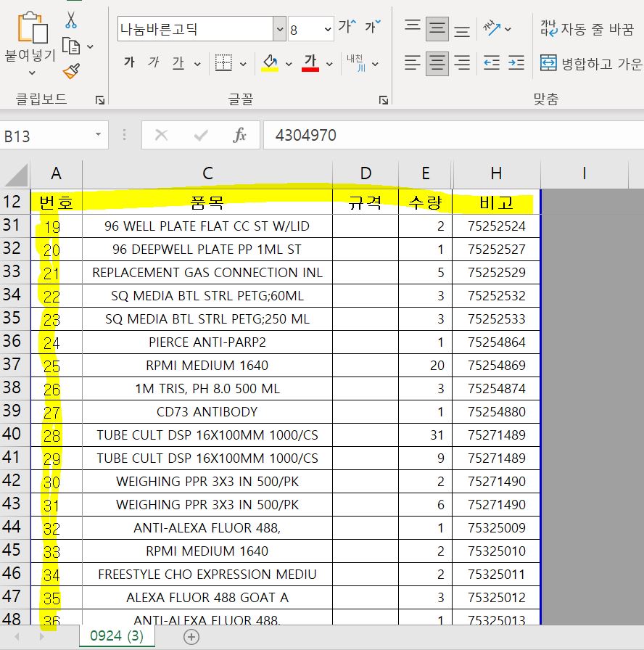
Task: Click the next sheet navigation arrow
Action: pyautogui.click(x=41, y=636)
